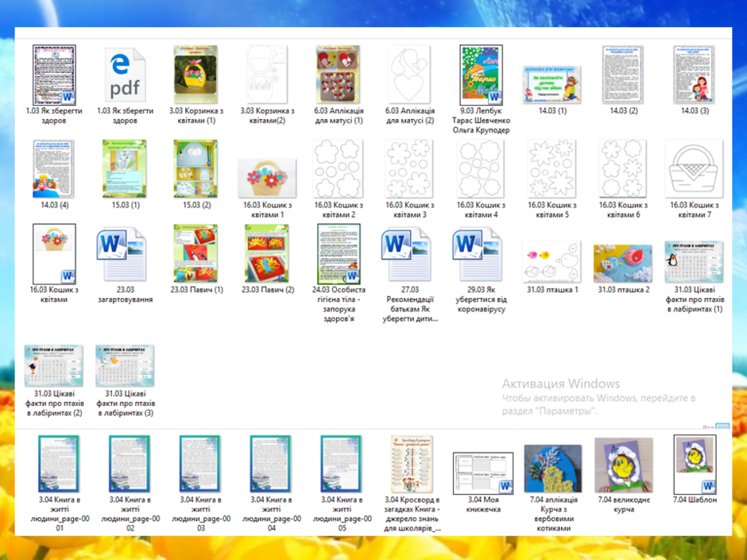This screenshot has height=560, width=747.
Task: Select the 14.03 (4) image
Action: 54,168
